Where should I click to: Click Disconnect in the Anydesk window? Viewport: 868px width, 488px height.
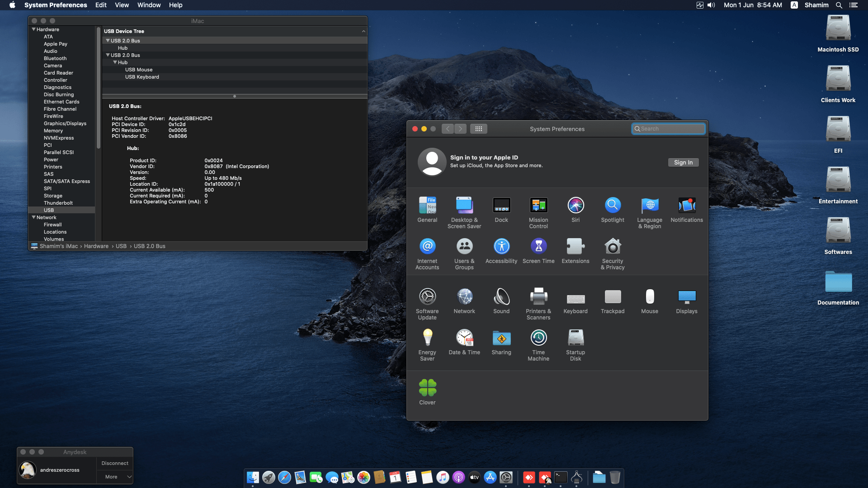coord(115,463)
